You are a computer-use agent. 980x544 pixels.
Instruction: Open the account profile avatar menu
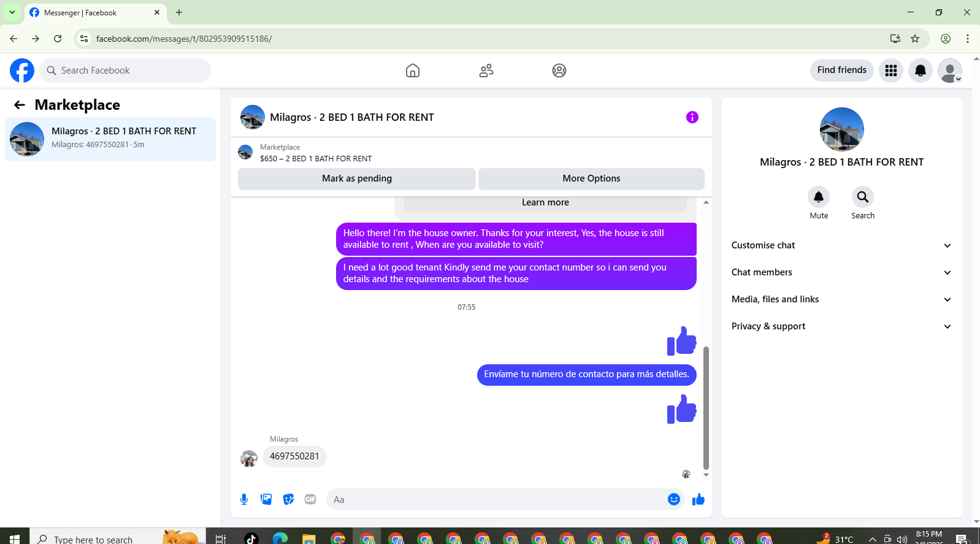tap(950, 71)
